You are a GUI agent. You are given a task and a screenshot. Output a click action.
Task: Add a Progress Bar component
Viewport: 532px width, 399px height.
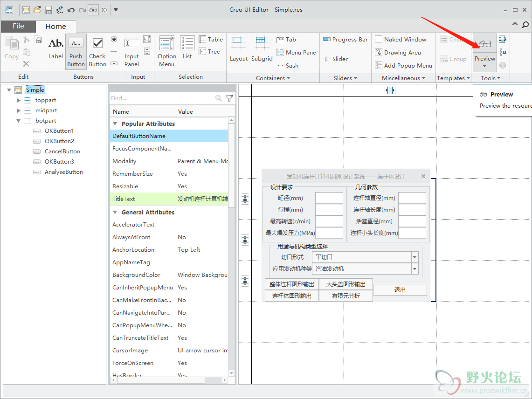click(345, 40)
